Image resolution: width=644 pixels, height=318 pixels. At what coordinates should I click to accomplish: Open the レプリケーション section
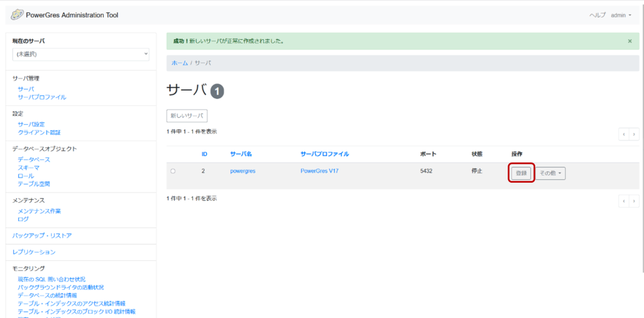point(34,252)
